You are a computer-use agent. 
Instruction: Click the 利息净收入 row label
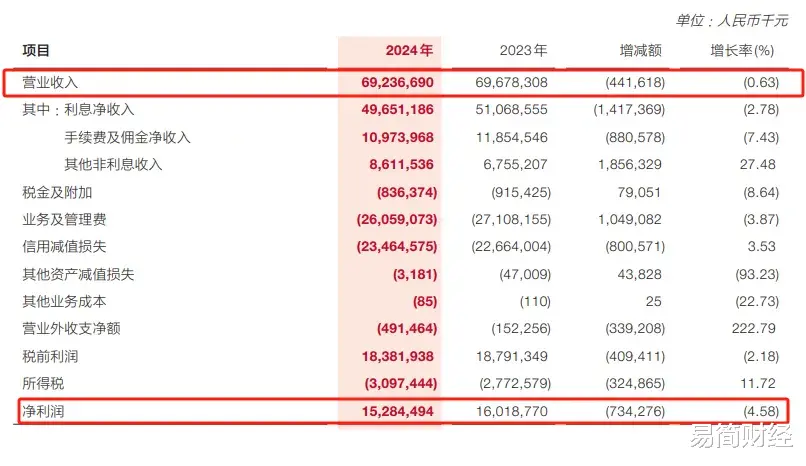99,109
